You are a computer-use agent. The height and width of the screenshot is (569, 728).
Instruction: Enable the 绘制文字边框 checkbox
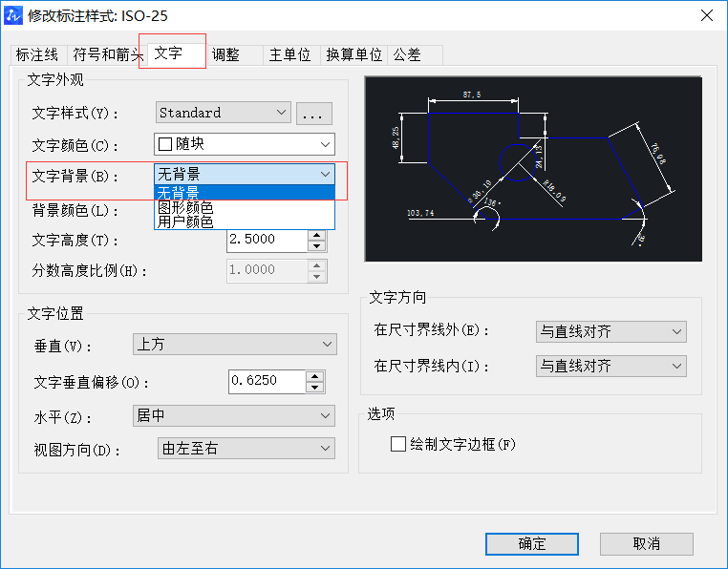[398, 444]
